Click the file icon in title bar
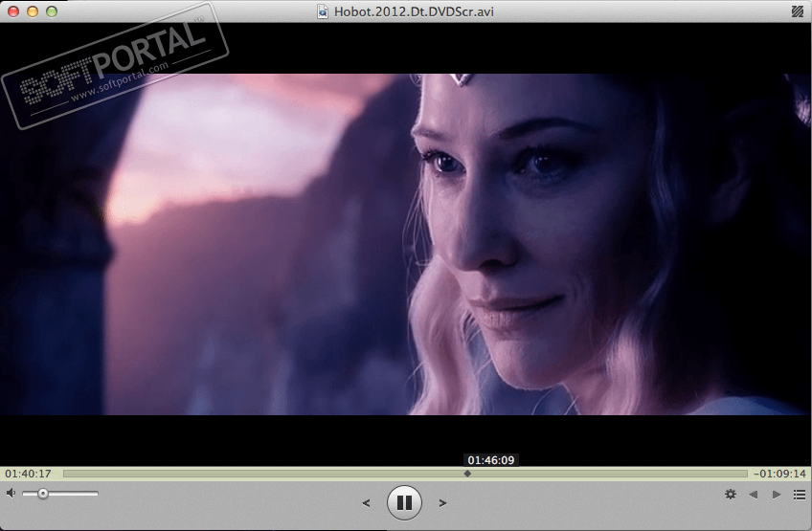Image resolution: width=812 pixels, height=531 pixels. click(323, 11)
